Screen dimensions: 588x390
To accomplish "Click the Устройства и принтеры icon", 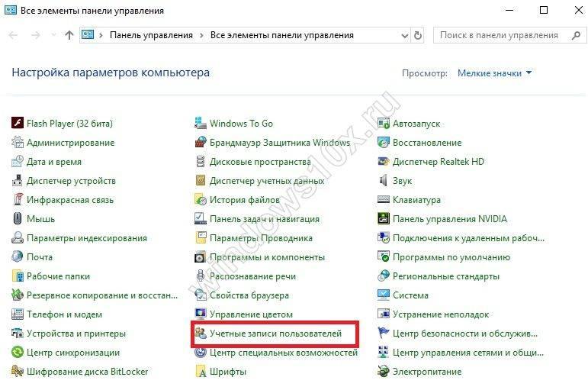I will (x=18, y=334).
